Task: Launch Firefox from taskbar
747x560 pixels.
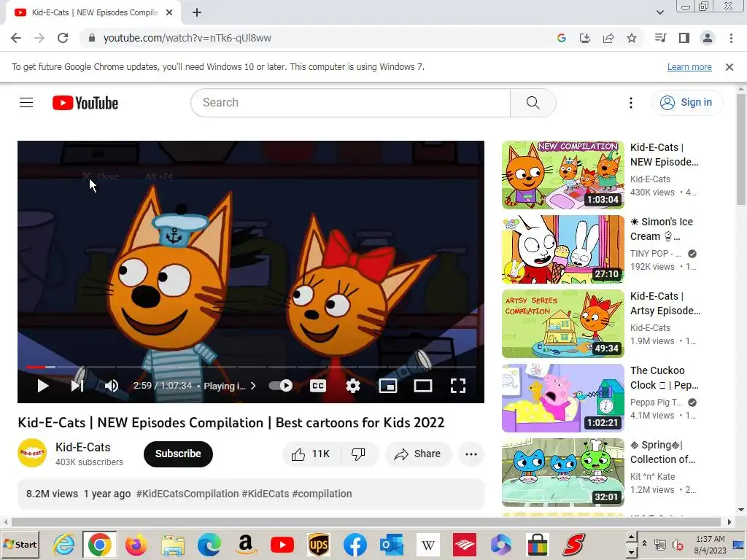Action: [136, 545]
